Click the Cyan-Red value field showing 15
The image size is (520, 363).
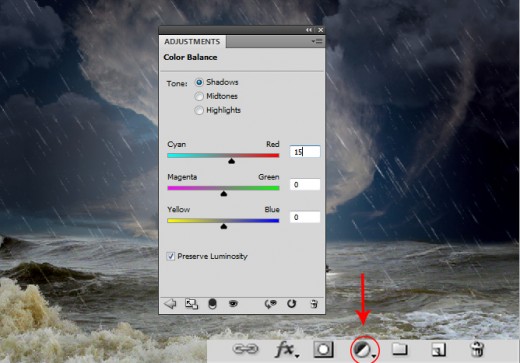pyautogui.click(x=305, y=152)
